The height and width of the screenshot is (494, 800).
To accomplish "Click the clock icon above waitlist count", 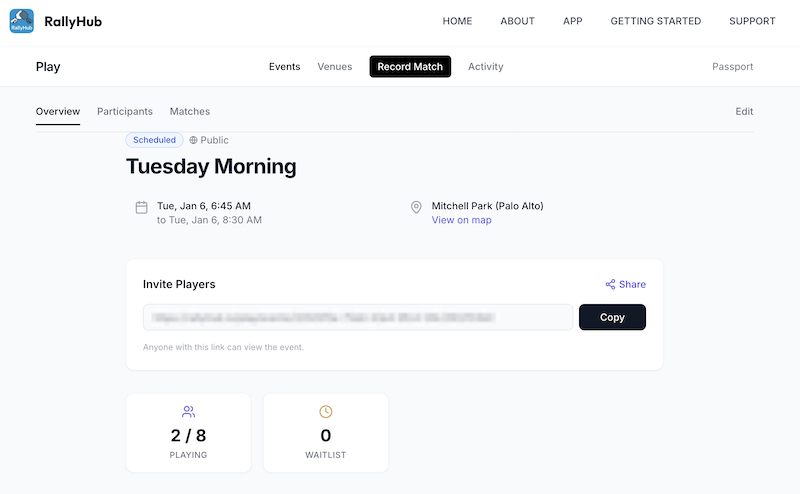I will point(325,411).
